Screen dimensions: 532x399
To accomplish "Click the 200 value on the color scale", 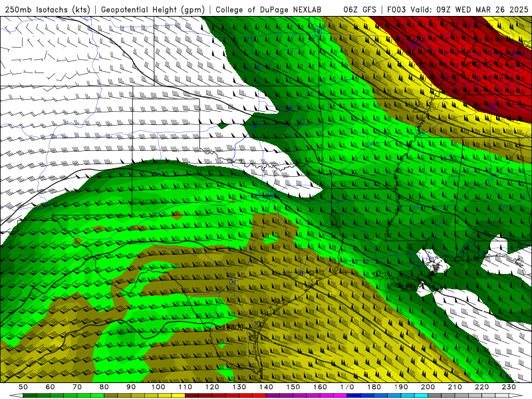I will point(428,387).
